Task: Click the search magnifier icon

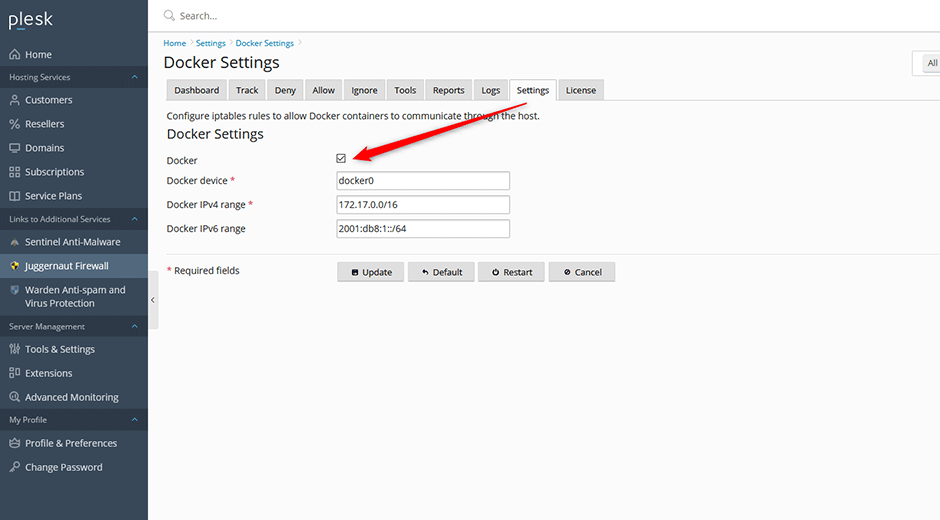Action: point(169,16)
